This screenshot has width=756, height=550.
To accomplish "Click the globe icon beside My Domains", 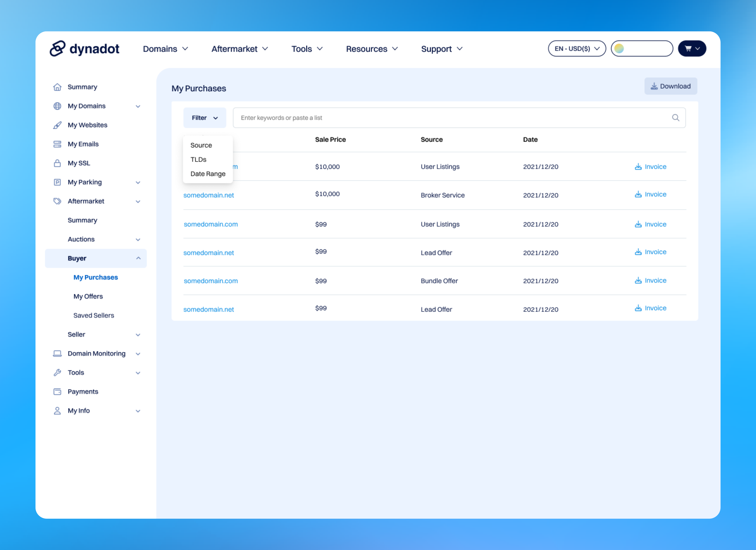I will (x=57, y=106).
